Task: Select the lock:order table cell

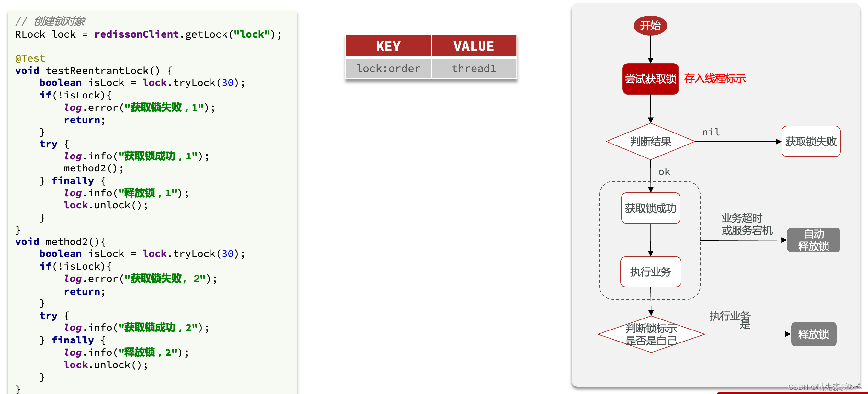Action: pos(388,69)
